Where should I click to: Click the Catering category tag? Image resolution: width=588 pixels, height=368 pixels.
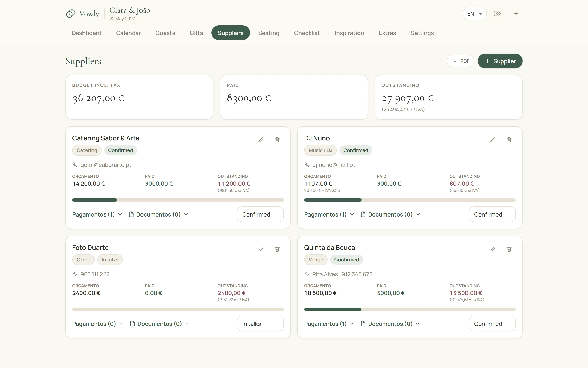click(87, 150)
